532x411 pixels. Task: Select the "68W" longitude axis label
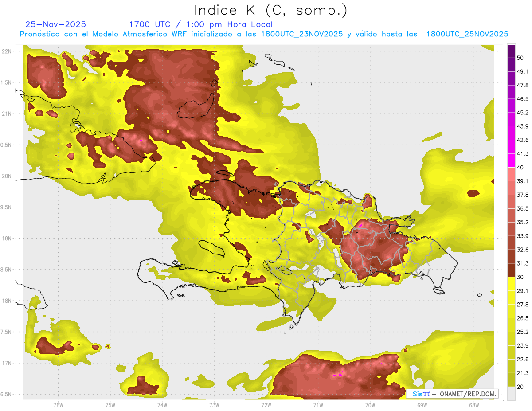pyautogui.click(x=474, y=405)
